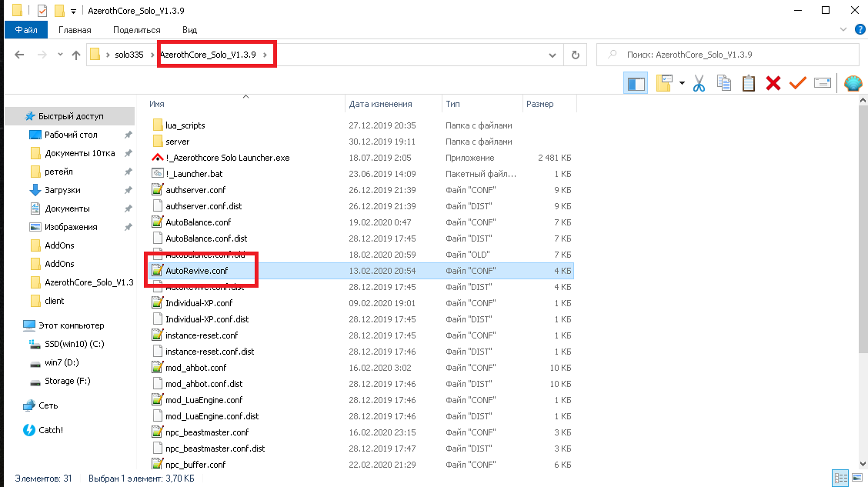The width and height of the screenshot is (868, 487).
Task: Click the chevron after solo335 in the address bar
Action: point(152,55)
